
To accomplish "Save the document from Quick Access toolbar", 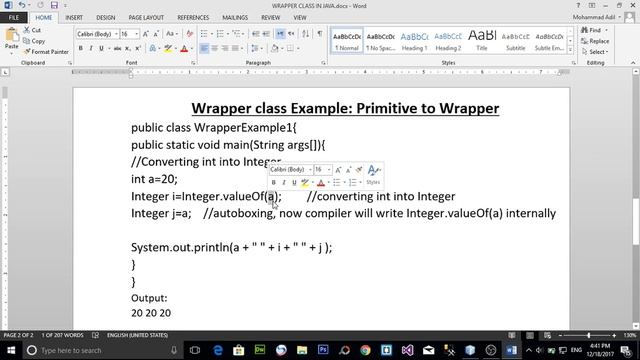I will 54,5.
